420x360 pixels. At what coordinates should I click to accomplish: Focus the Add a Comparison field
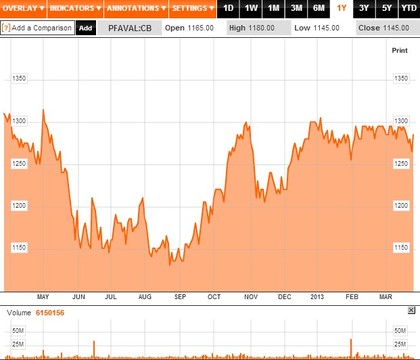pos(37,28)
